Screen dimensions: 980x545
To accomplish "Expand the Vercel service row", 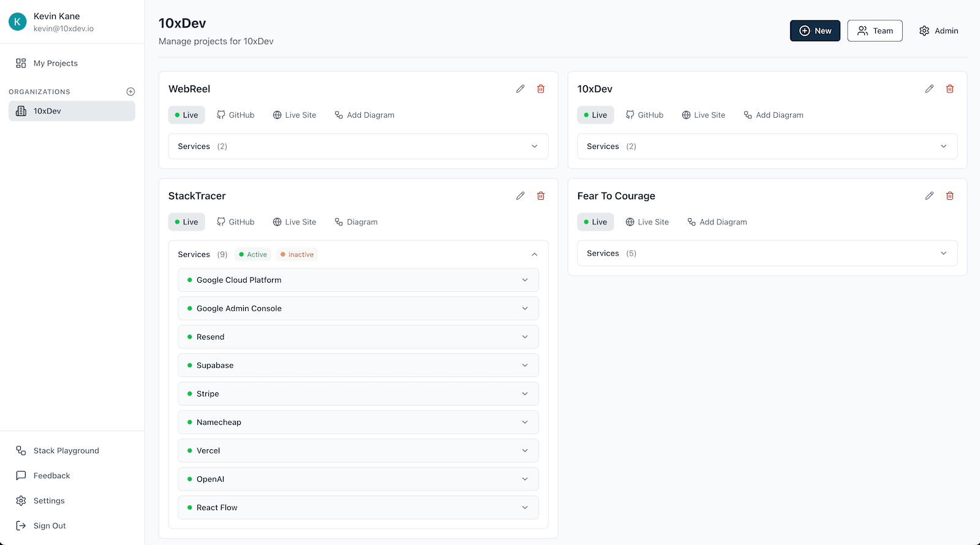I will (358, 451).
